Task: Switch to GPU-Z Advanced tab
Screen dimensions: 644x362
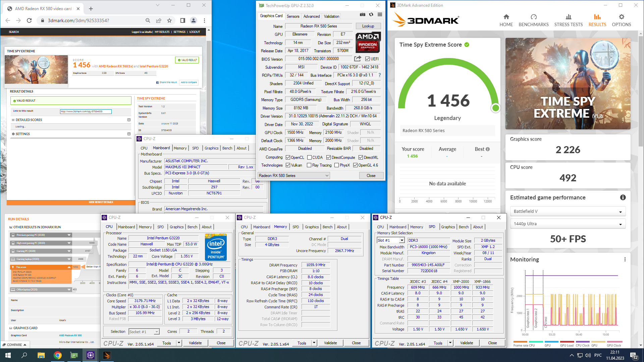Action: 312,16
